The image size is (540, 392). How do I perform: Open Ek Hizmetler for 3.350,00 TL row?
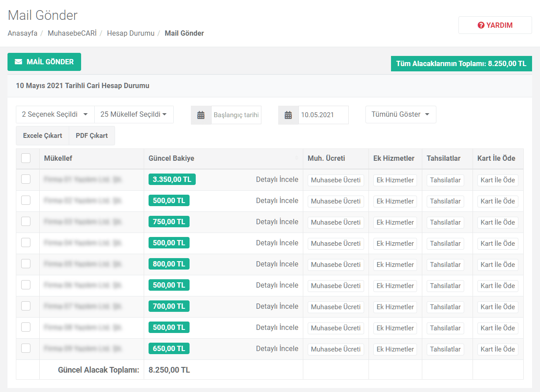(x=395, y=180)
